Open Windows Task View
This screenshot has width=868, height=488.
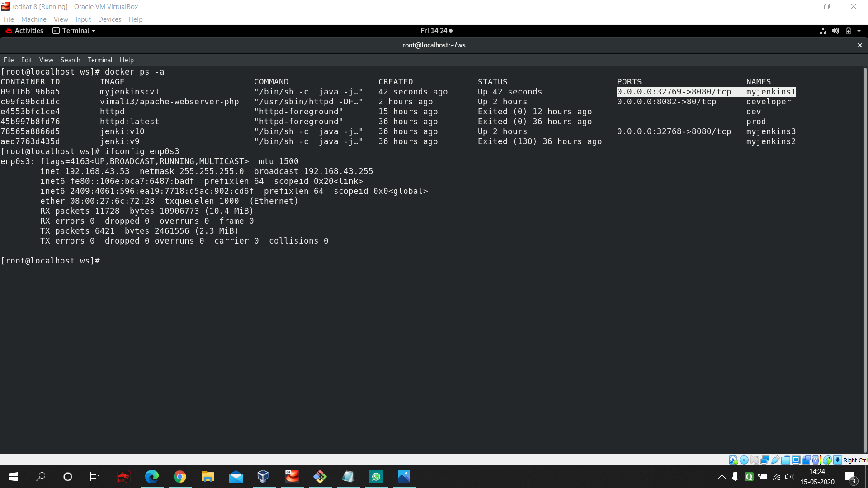pyautogui.click(x=95, y=477)
